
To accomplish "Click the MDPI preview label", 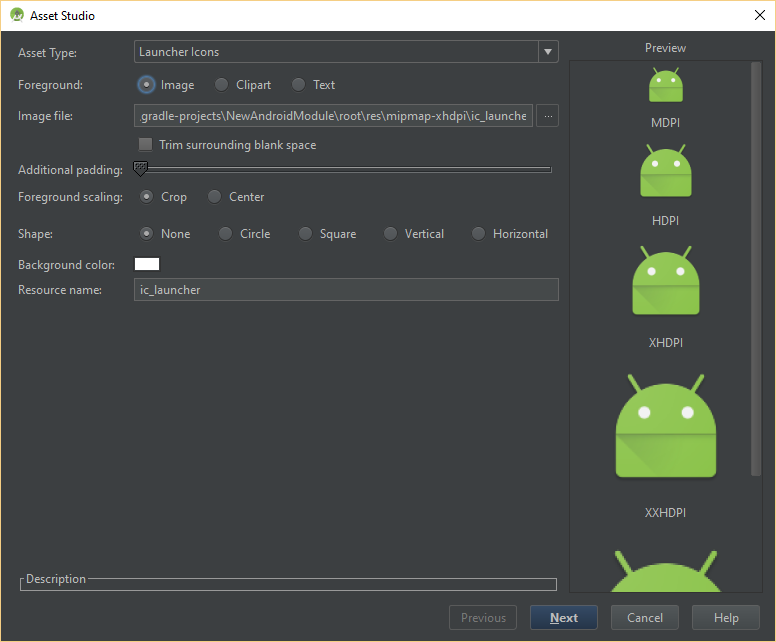I will (666, 123).
